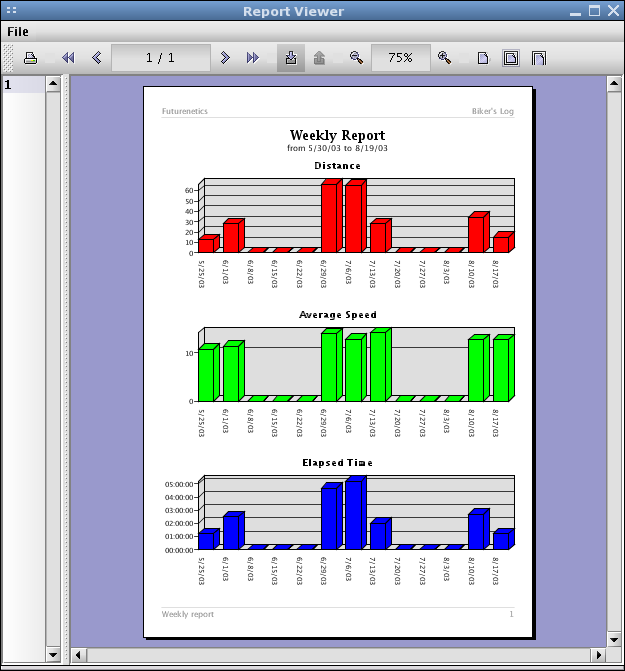Screen dimensions: 625x671
Task: Open the File menu
Action: (x=18, y=32)
